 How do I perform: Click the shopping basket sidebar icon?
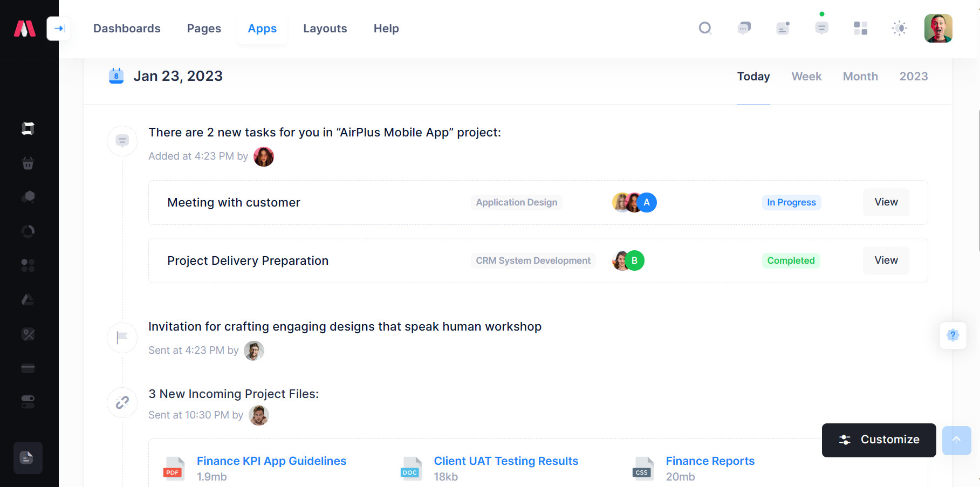(28, 163)
